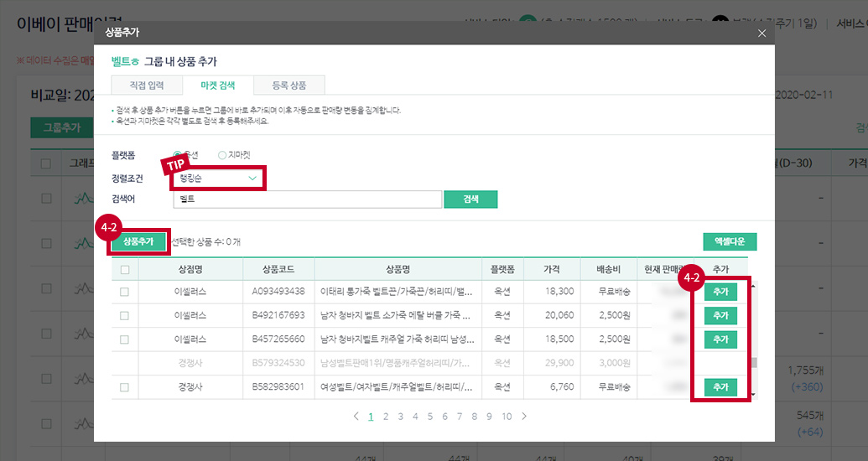This screenshot has width=868, height=461.
Task: Click the 검색어 input field containing 벨트
Action: 307,199
